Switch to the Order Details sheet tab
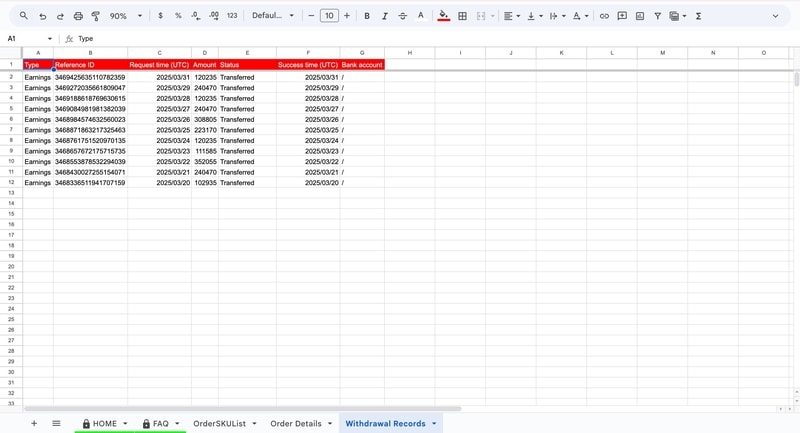This screenshot has height=433, width=800. point(296,424)
